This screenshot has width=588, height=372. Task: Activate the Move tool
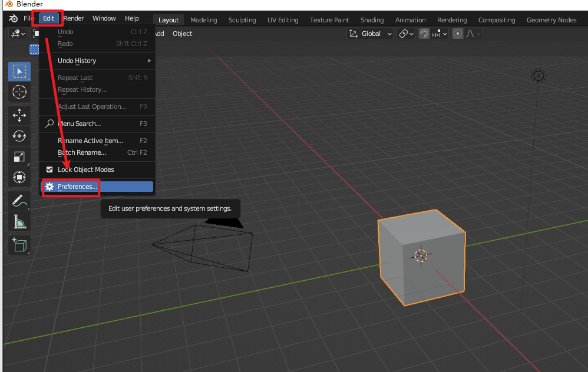click(19, 115)
